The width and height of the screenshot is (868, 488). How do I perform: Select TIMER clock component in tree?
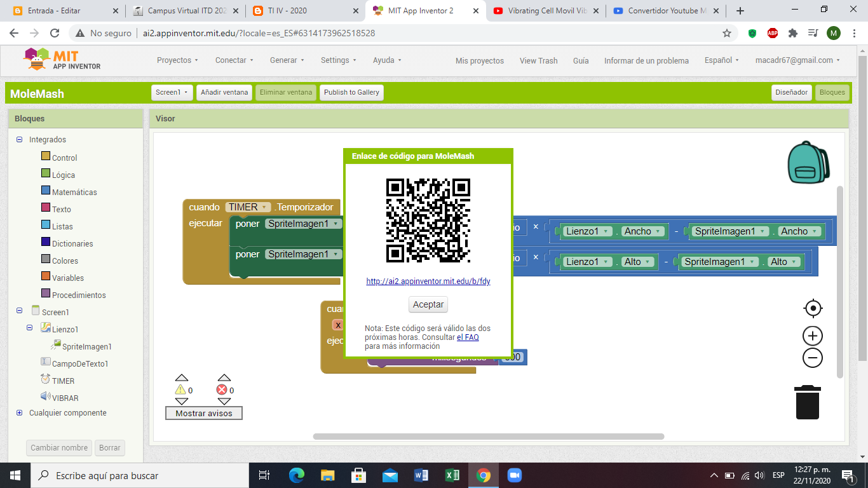(x=63, y=381)
